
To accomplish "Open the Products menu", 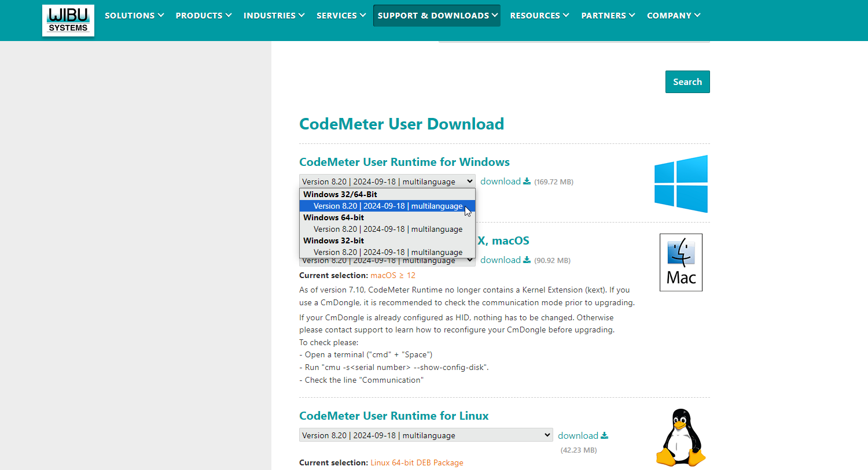I will point(204,16).
